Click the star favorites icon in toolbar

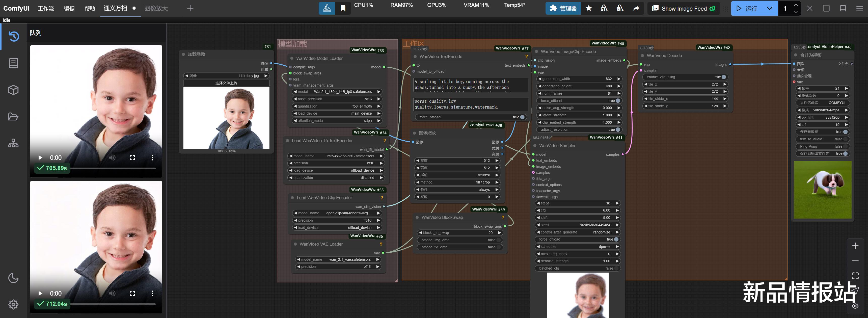(589, 8)
